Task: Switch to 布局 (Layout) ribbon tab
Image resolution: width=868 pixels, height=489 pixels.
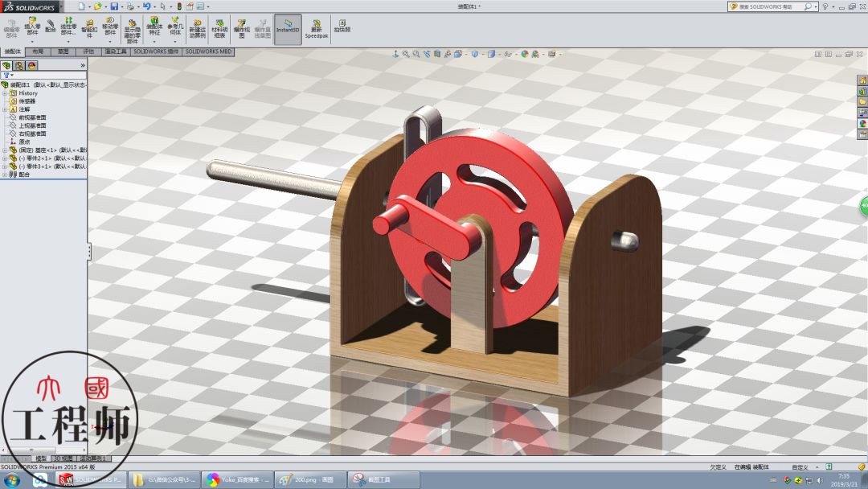Action: pos(39,51)
